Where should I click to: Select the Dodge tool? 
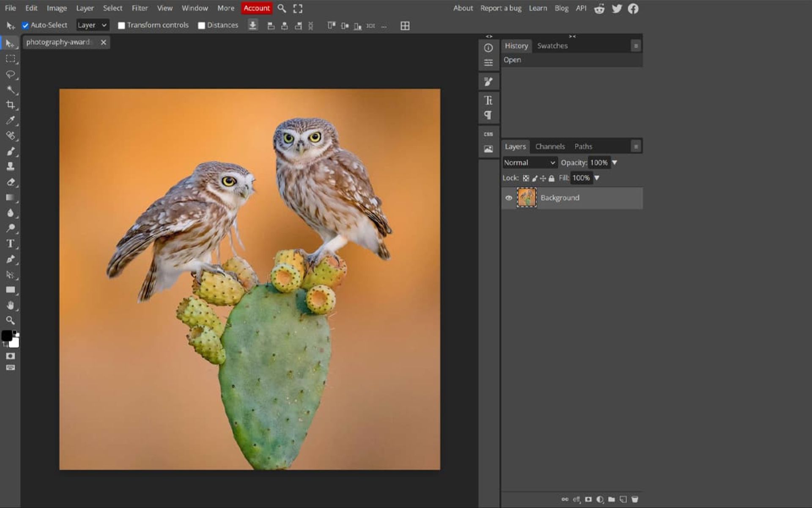[10, 228]
